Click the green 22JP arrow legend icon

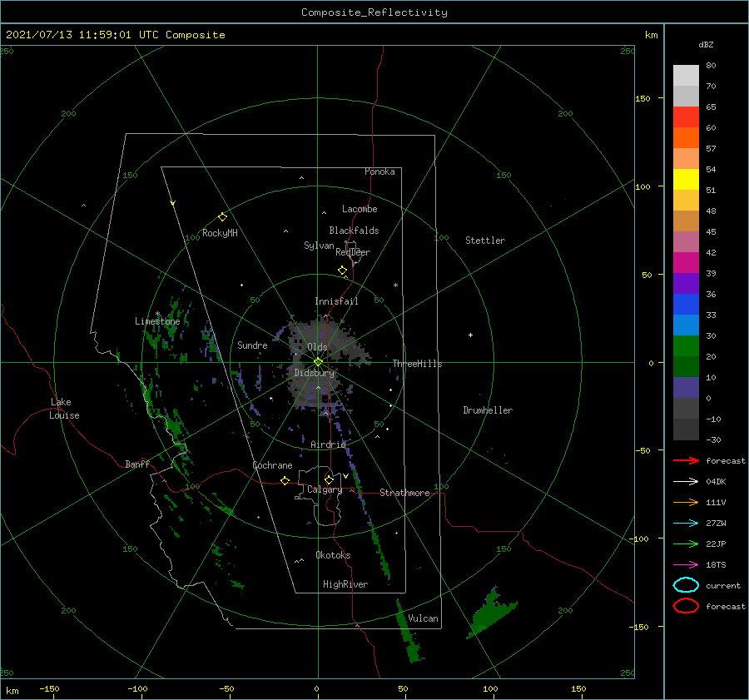coord(686,544)
